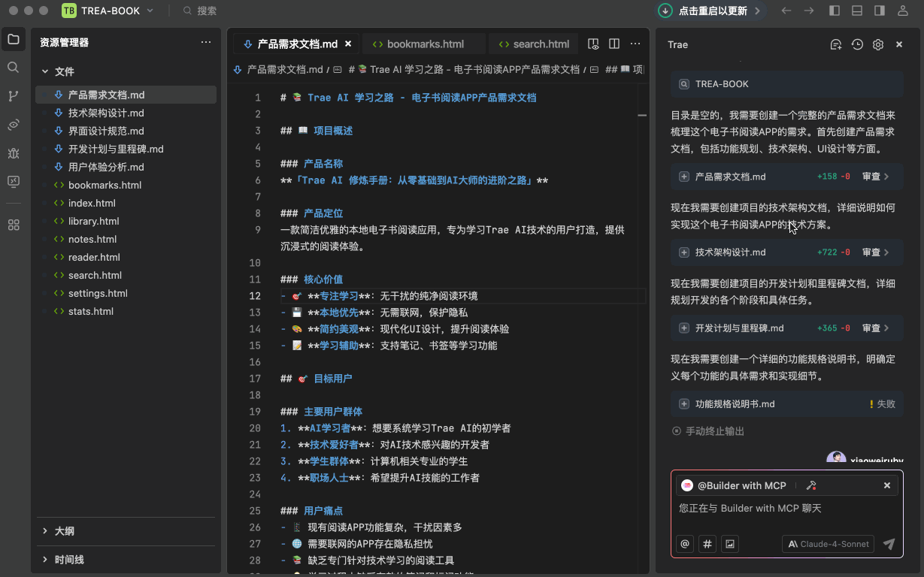Review changes for 技术架构设计.md via 审查
This screenshot has width=924, height=577.
click(x=875, y=252)
